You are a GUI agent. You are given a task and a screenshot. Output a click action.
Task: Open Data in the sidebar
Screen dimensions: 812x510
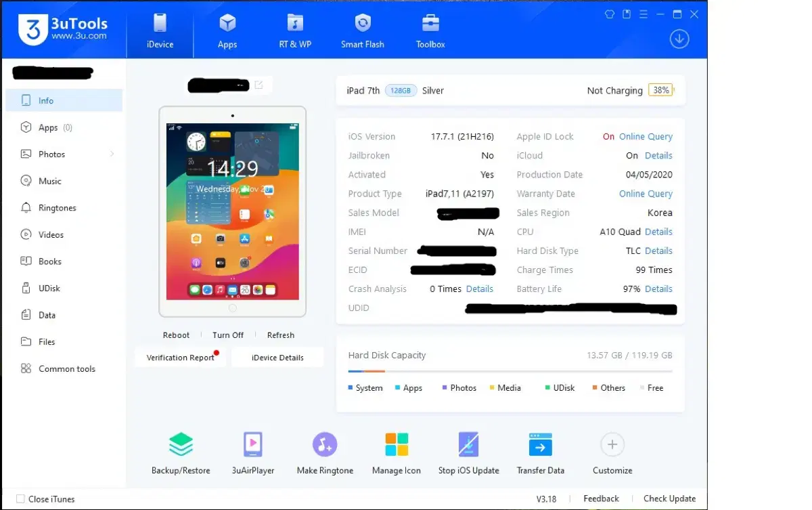64,315
